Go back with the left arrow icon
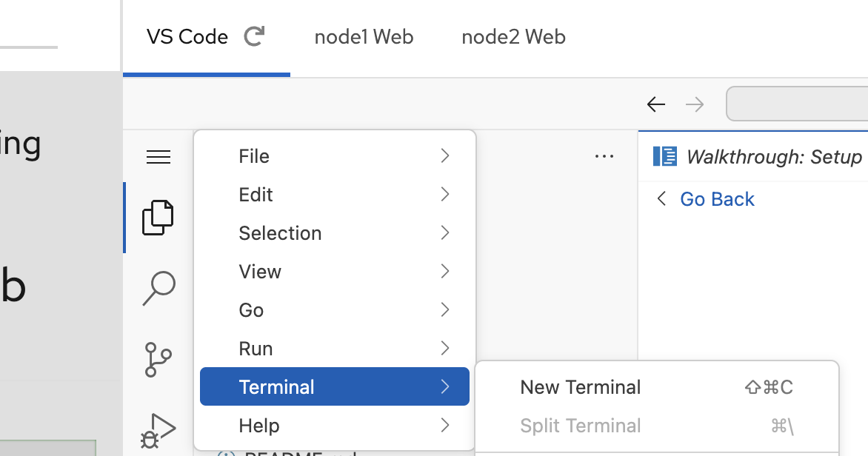 coord(656,104)
